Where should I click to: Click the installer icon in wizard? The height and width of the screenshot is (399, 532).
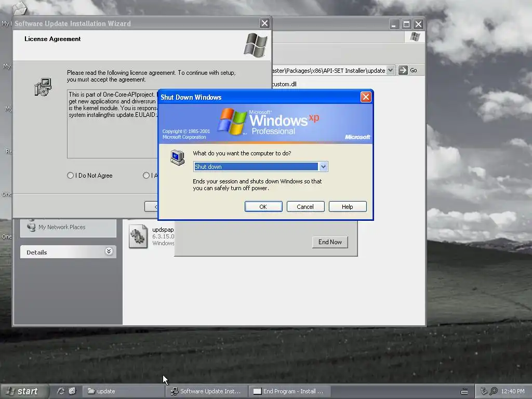[x=43, y=87]
